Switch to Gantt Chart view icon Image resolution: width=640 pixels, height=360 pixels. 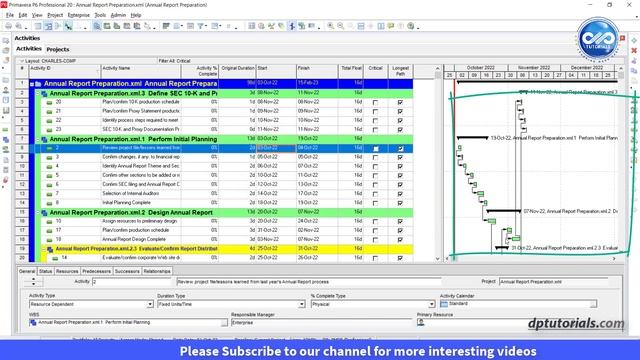pos(48,26)
